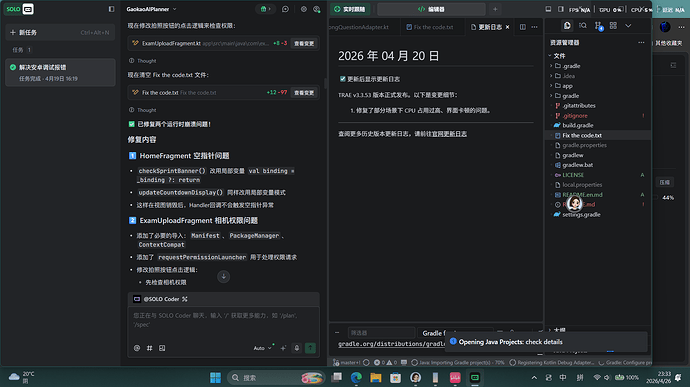Image resolution: width=690 pixels, height=387 pixels.
Task: Close the 更新日志 tab
Action: click(507, 27)
